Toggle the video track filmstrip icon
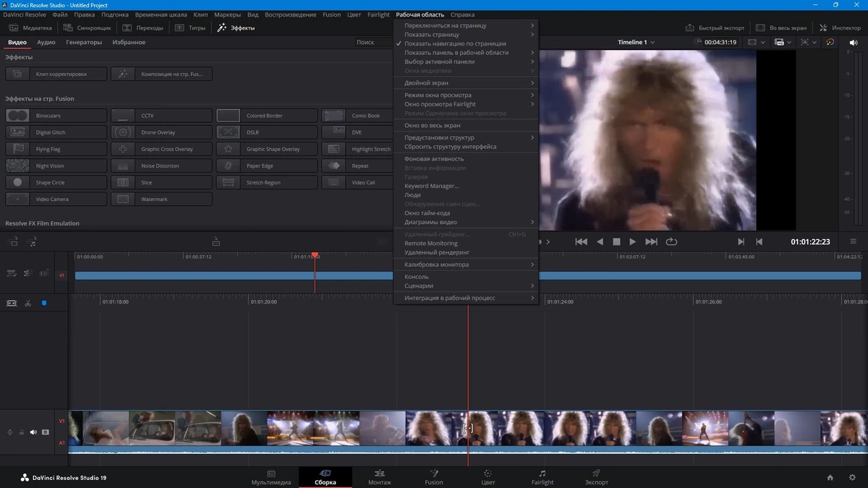Viewport: 868px width, 488px height. pos(46,432)
